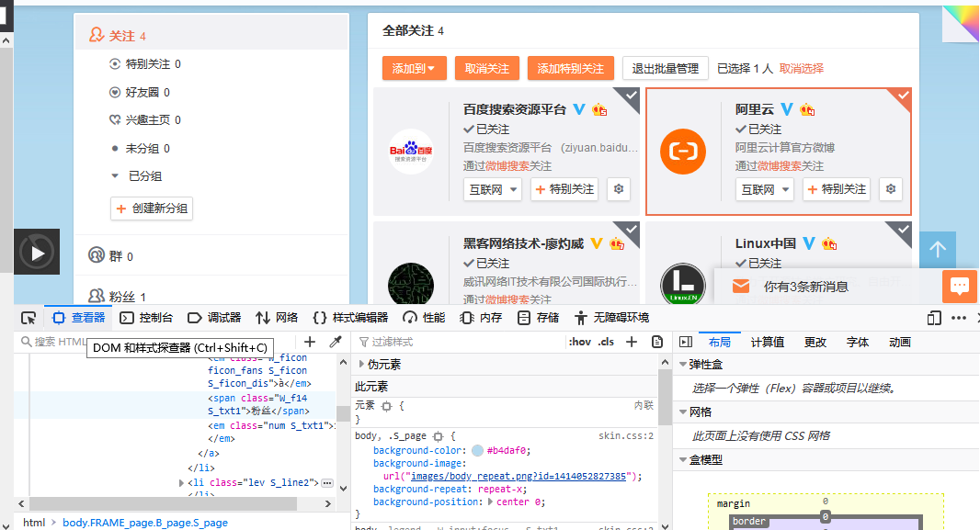
Task: Collapse the 已分组 group list
Action: pos(115,176)
